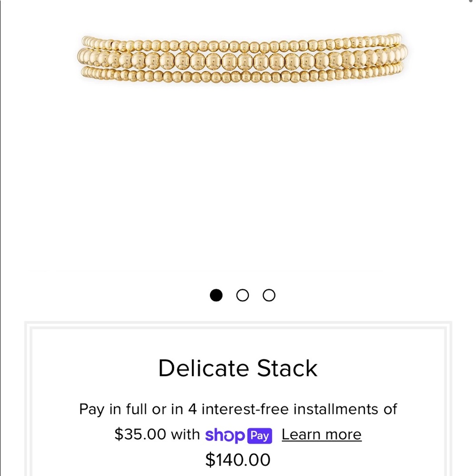Image resolution: width=476 pixels, height=476 pixels.
Task: Click the filled first carousel dot
Action: [x=217, y=295]
